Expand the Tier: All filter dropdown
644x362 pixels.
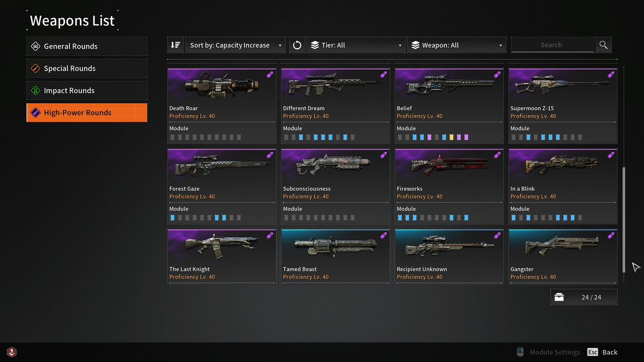356,45
